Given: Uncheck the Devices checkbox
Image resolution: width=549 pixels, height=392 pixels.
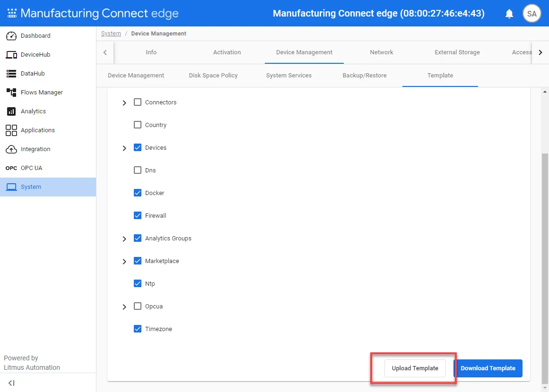Looking at the screenshot, I should pyautogui.click(x=138, y=147).
